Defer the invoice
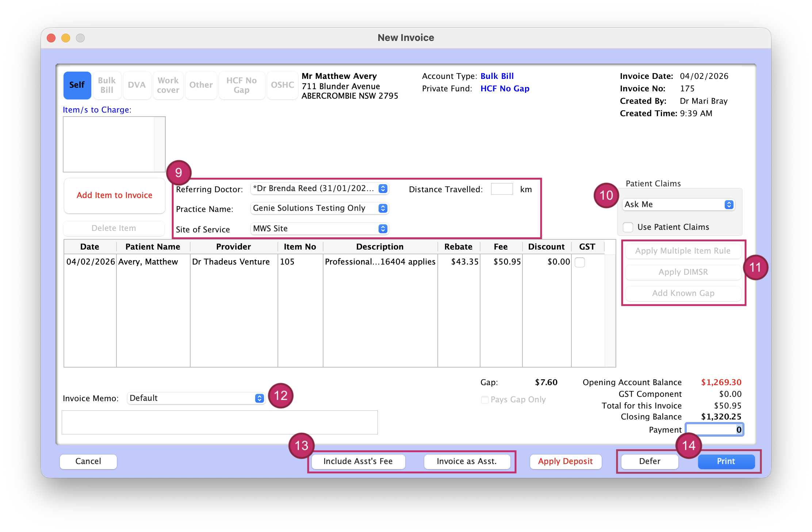Viewport: 812px width, 532px height. [650, 461]
